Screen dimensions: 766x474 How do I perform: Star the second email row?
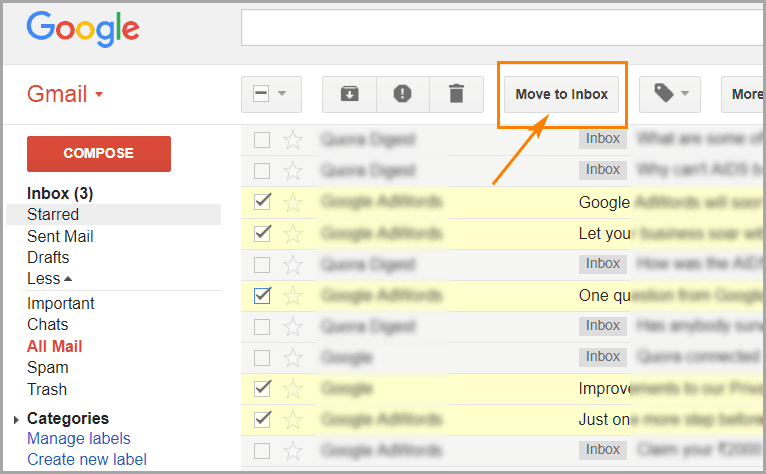point(293,171)
